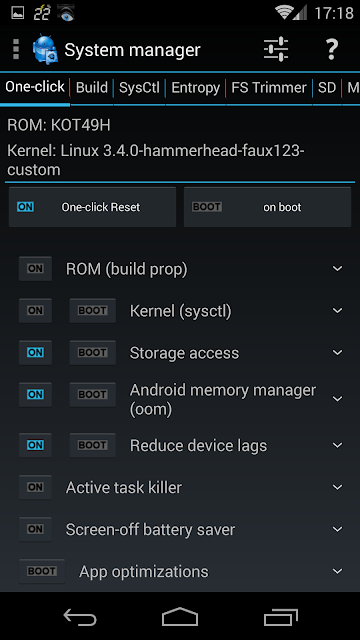Expand the Screen-off battery saver section

pyautogui.click(x=338, y=529)
